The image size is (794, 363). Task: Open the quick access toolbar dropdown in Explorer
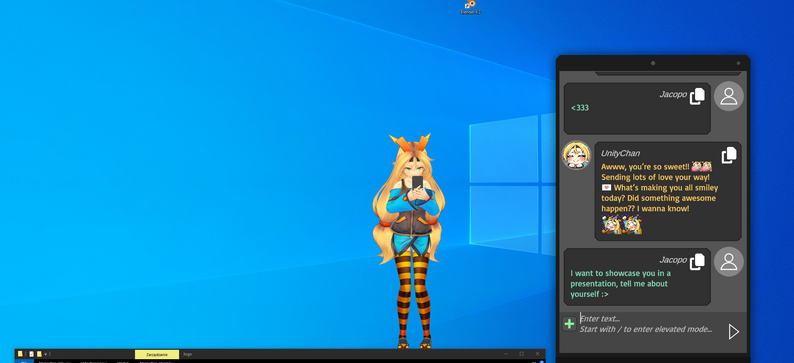(x=46, y=354)
